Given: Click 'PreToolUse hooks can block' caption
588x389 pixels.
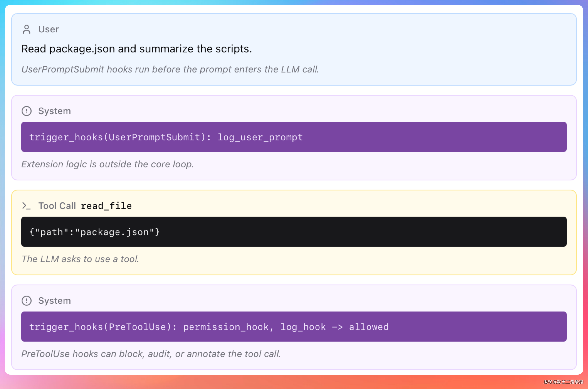Looking at the screenshot, I should [151, 354].
